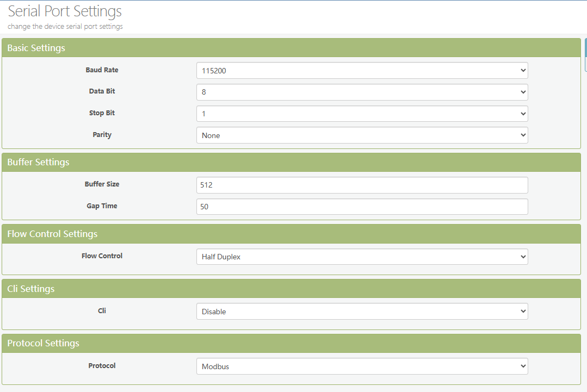Open the Flow Control dropdown showing Half Duplex

pyautogui.click(x=362, y=257)
